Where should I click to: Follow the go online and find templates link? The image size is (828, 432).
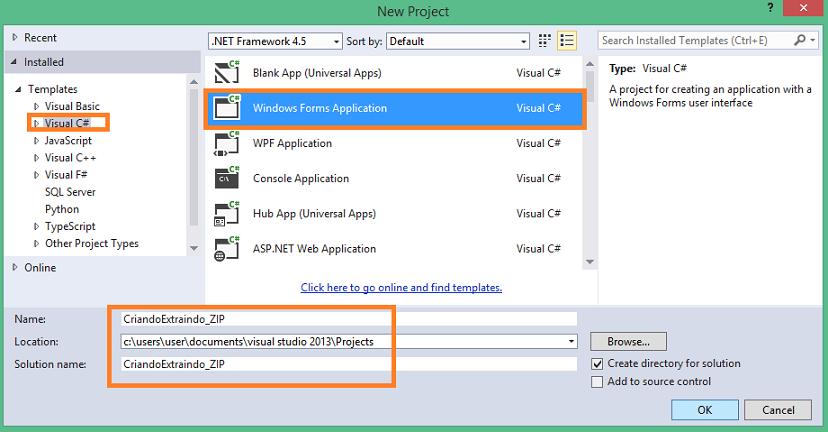401,287
